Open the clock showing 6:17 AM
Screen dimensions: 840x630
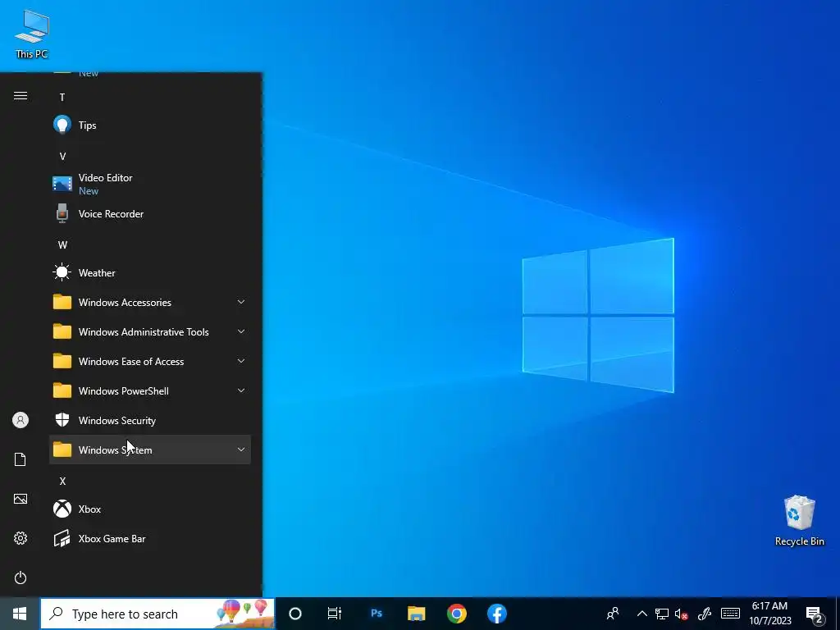769,614
